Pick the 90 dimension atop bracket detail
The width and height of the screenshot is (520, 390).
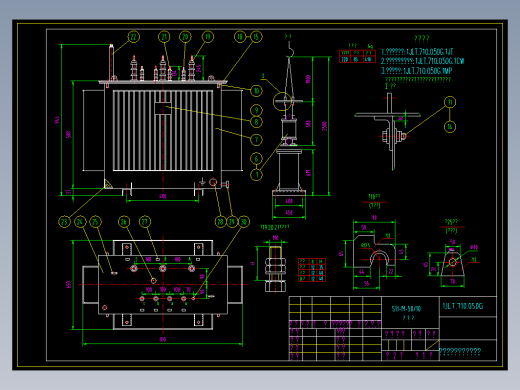pyautogui.click(x=374, y=217)
